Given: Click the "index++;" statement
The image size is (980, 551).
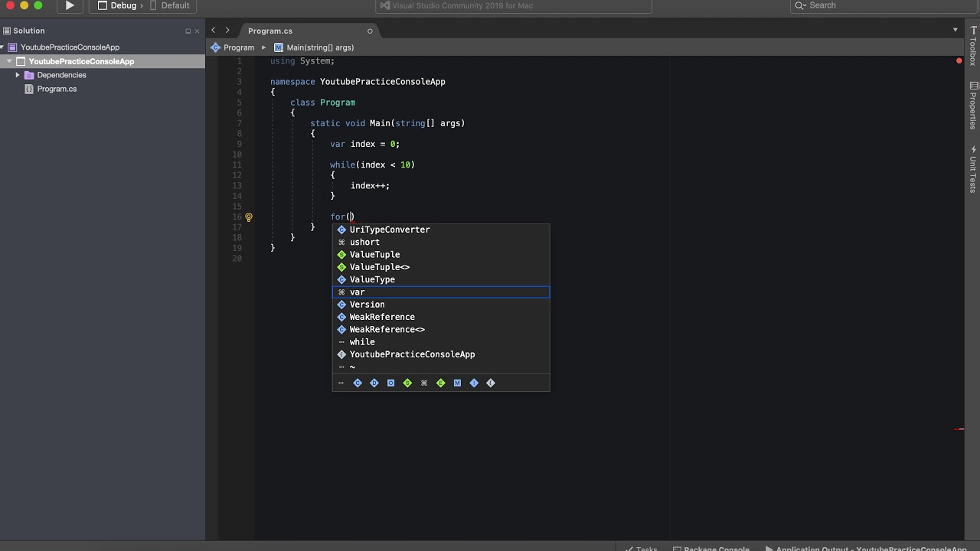Looking at the screenshot, I should click(370, 185).
